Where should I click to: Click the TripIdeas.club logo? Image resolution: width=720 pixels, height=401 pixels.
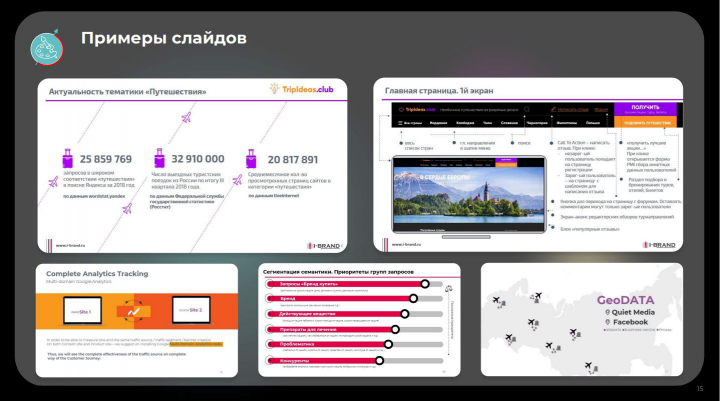(302, 89)
